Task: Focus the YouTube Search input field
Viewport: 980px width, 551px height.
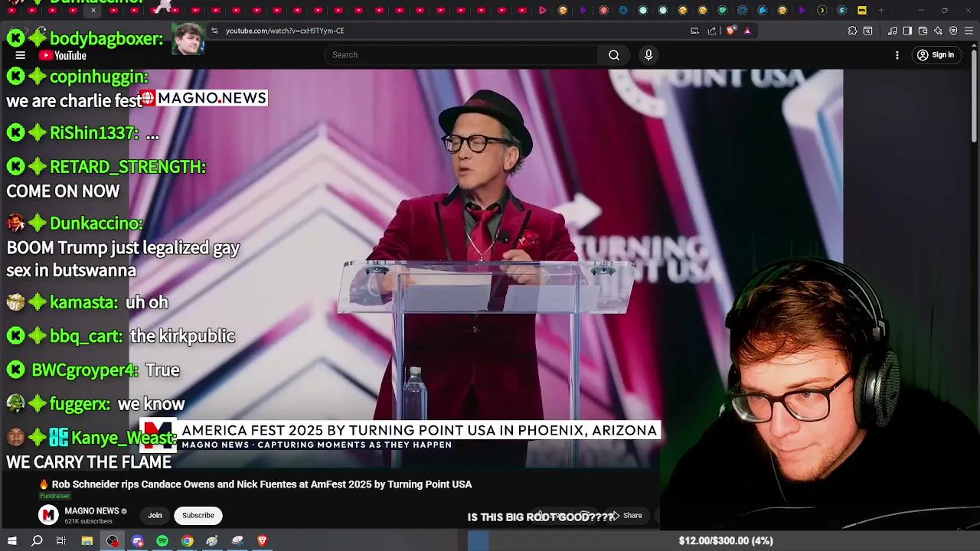Action: pyautogui.click(x=462, y=55)
